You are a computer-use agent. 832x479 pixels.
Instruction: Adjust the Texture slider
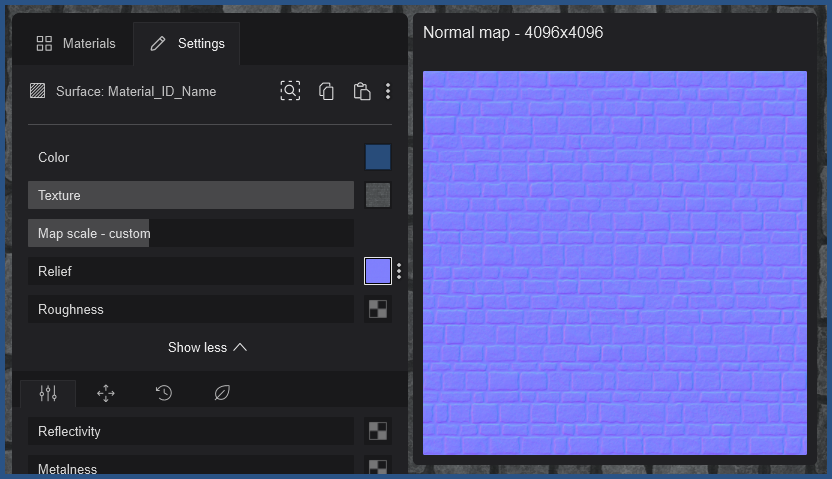(x=191, y=195)
